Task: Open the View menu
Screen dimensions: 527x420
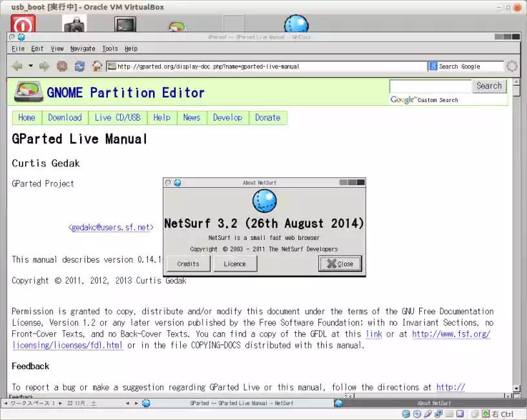Action: click(x=57, y=48)
